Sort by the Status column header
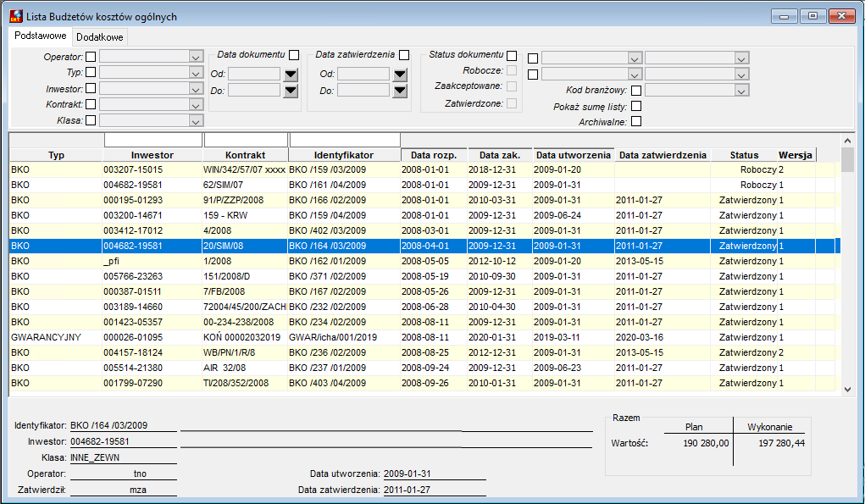This screenshot has height=504, width=865. tap(744, 155)
